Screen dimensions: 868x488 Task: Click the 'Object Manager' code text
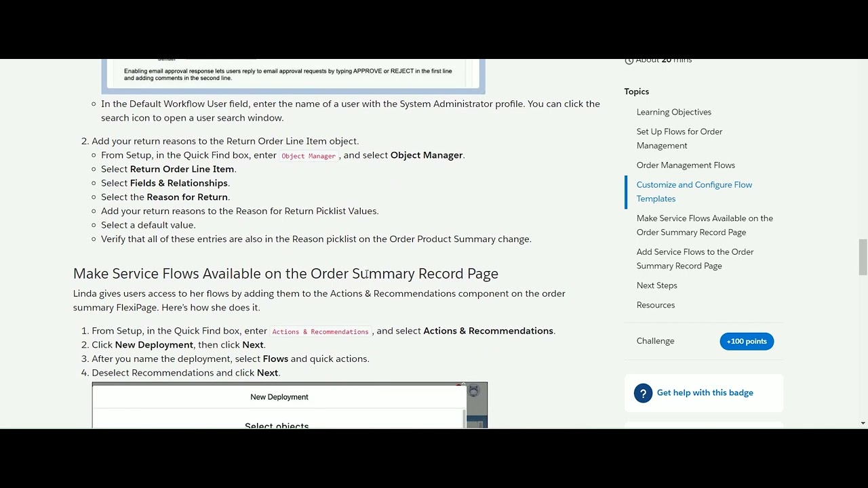308,156
